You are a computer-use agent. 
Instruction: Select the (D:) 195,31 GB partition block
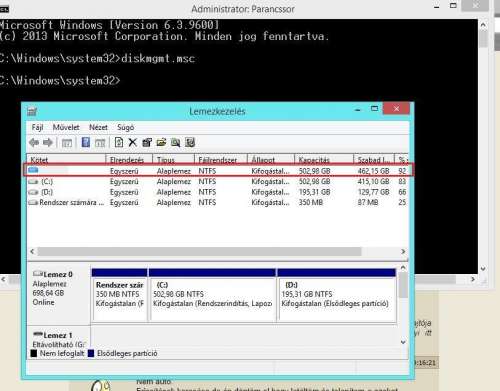pyautogui.click(x=337, y=294)
